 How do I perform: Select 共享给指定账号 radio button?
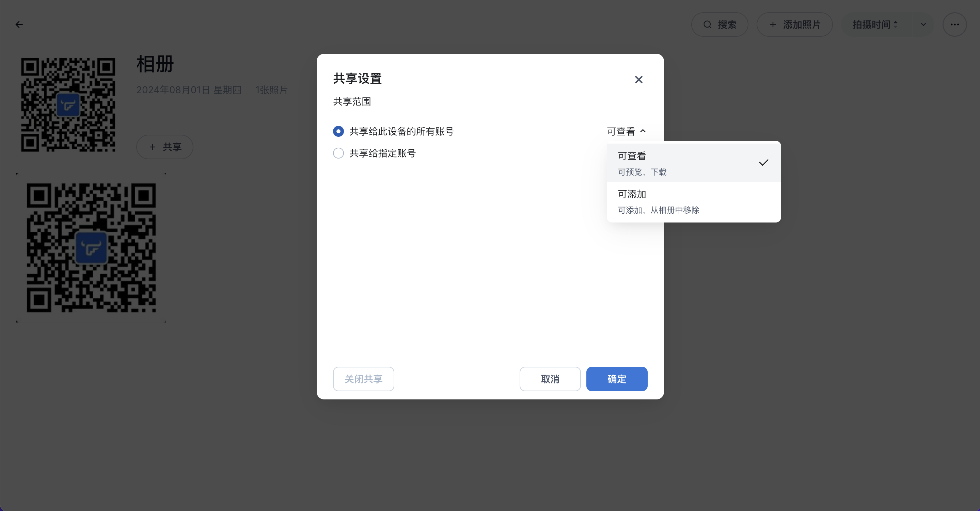tap(338, 153)
